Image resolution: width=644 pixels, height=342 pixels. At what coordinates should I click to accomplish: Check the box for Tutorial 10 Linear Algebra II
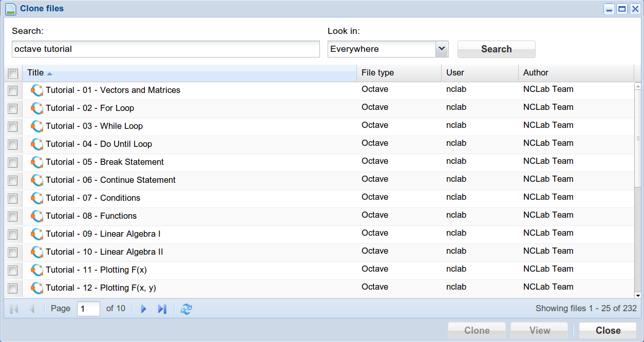pyautogui.click(x=13, y=253)
